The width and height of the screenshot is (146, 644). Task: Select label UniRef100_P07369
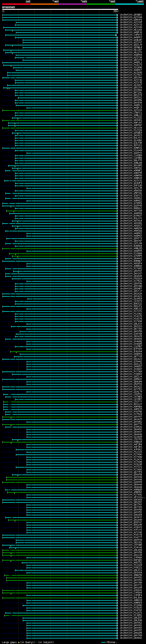pos(131,372)
